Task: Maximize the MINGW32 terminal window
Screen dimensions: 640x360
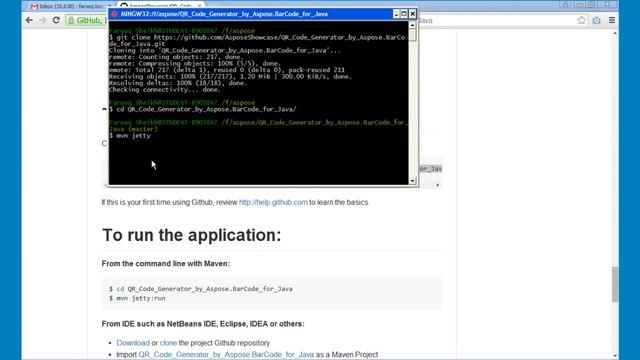Action: 404,14
